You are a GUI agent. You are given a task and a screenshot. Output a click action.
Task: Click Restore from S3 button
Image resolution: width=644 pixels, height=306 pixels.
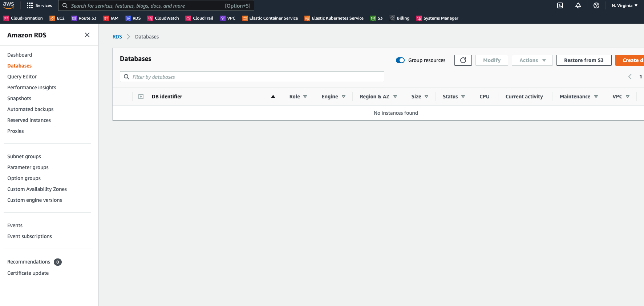[584, 60]
